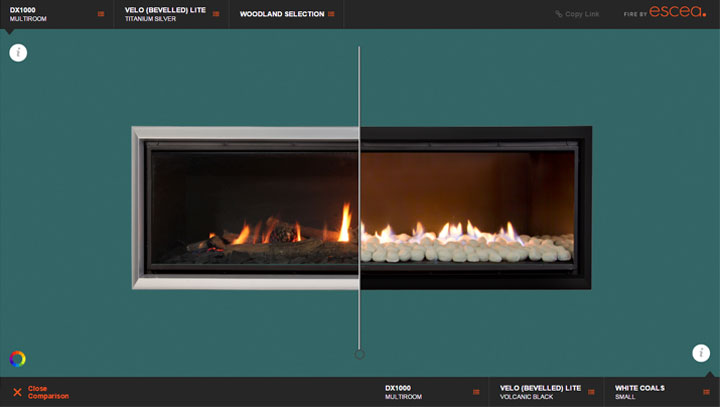Viewport: 720px width, 407px height.
Task: Click list icon beside Woodland Selection
Action: tap(331, 14)
